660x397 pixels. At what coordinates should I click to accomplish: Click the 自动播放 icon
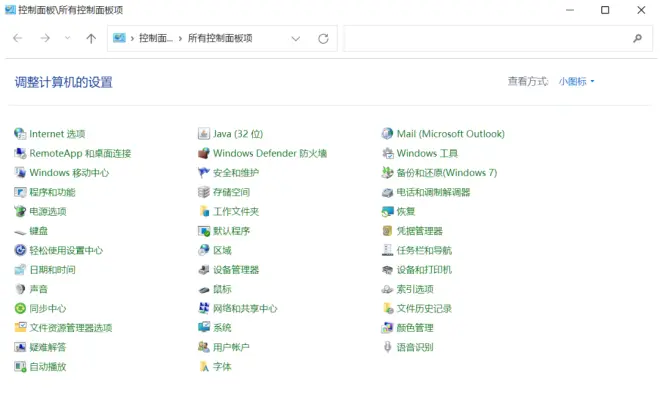[x=20, y=366]
